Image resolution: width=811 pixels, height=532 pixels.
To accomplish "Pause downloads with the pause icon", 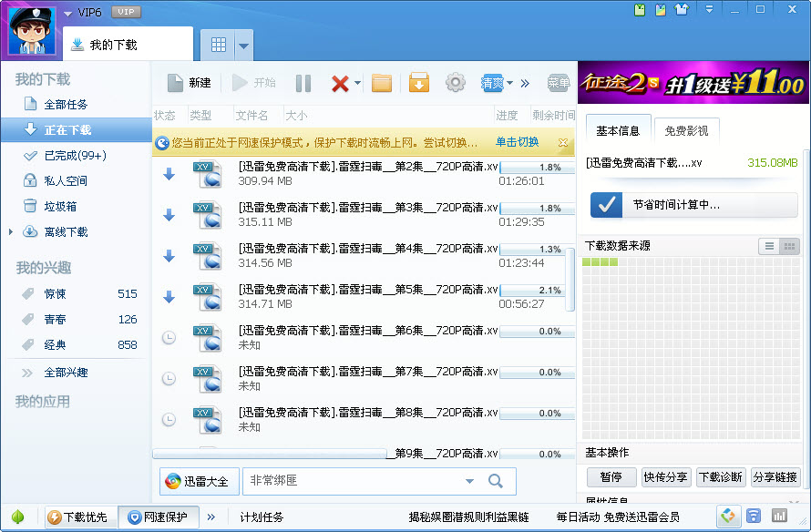I will [303, 83].
